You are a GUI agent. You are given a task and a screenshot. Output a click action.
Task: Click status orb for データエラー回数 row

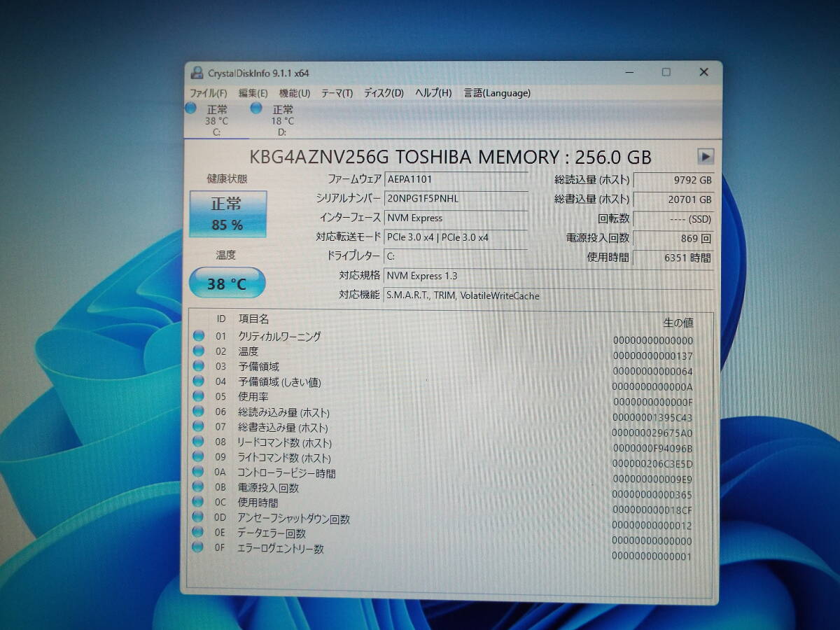[198, 533]
